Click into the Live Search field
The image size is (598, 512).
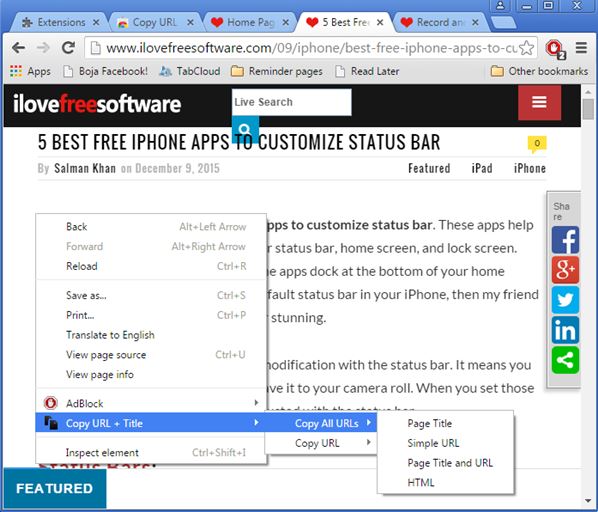(291, 102)
